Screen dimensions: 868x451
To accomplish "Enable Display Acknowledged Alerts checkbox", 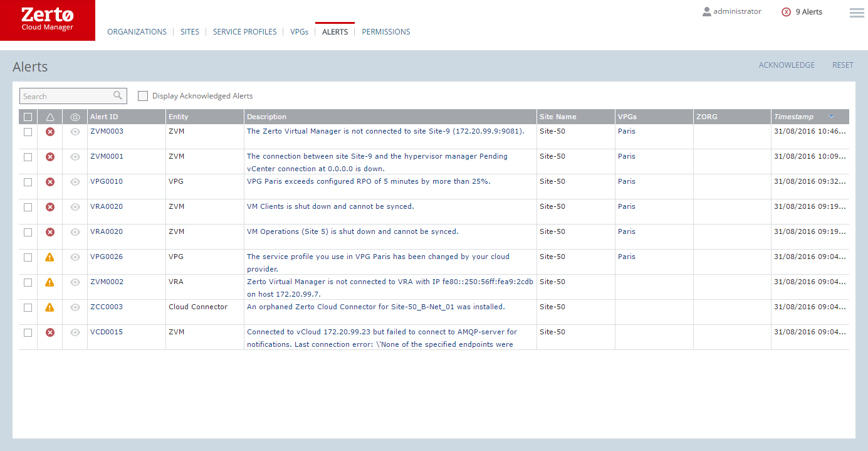I will [143, 96].
